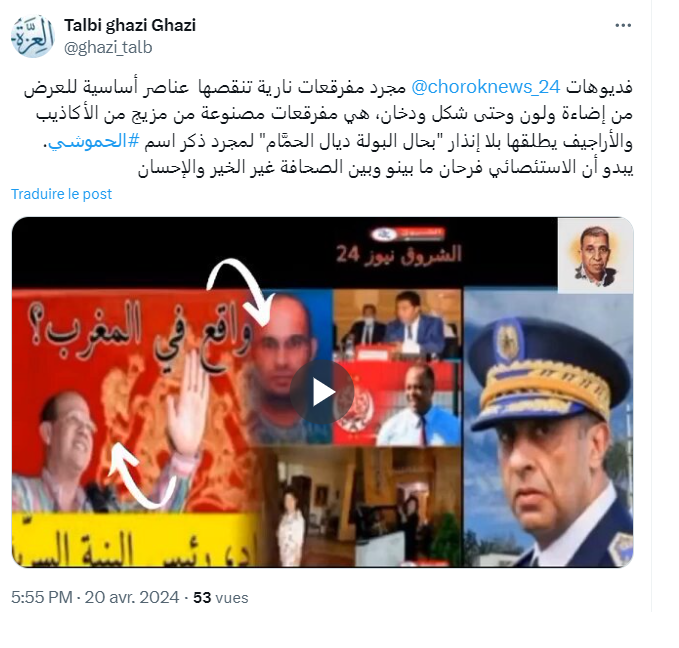Open the @choroknews_24 mention
Viewport: 679px width, 648px height.
coord(485,87)
